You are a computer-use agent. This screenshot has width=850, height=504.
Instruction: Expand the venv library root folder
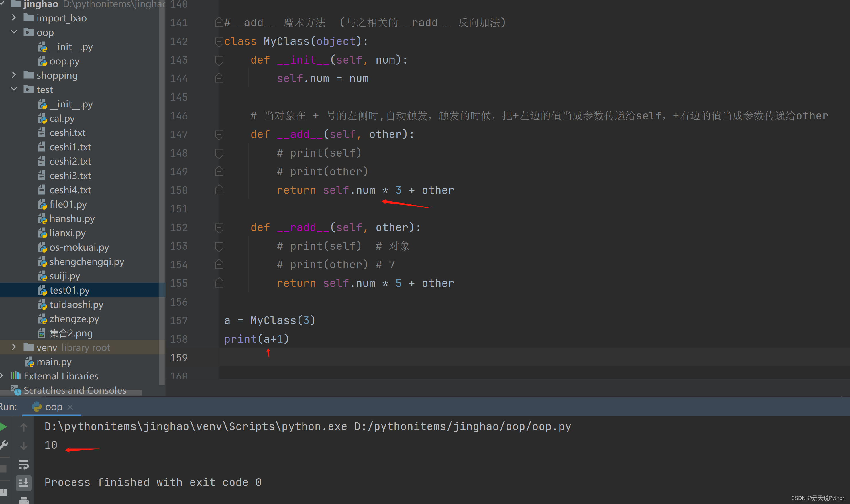click(14, 347)
